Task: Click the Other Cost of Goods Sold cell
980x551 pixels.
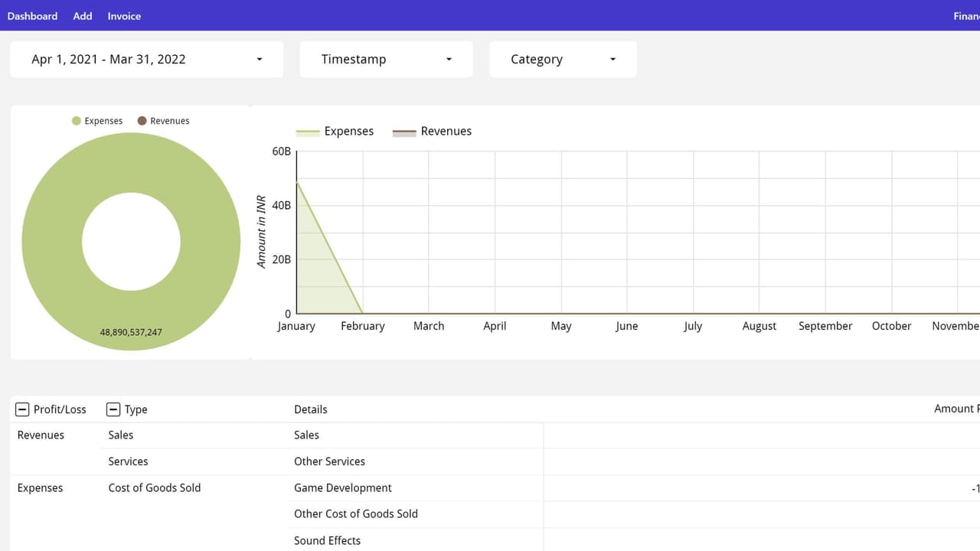Action: [x=356, y=514]
